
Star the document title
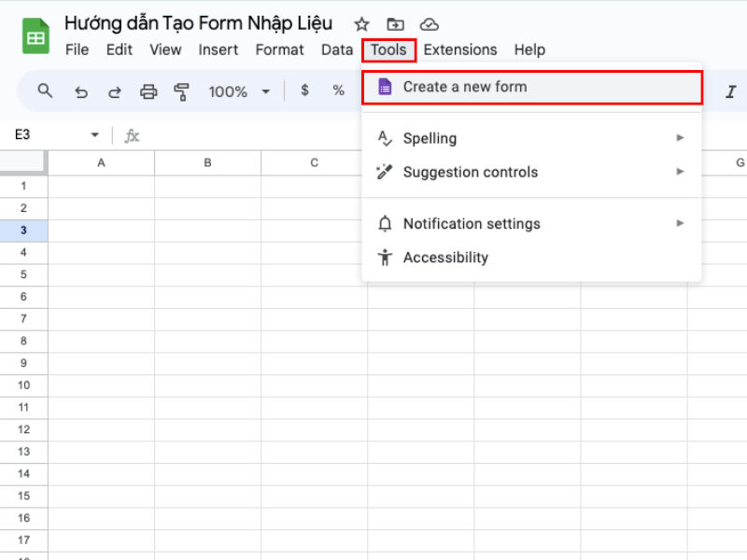click(361, 24)
